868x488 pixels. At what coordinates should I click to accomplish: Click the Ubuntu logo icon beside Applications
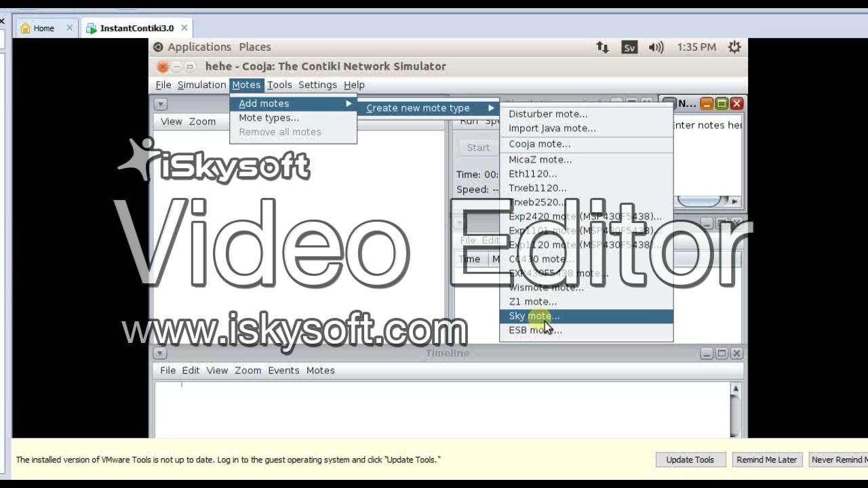[x=158, y=47]
